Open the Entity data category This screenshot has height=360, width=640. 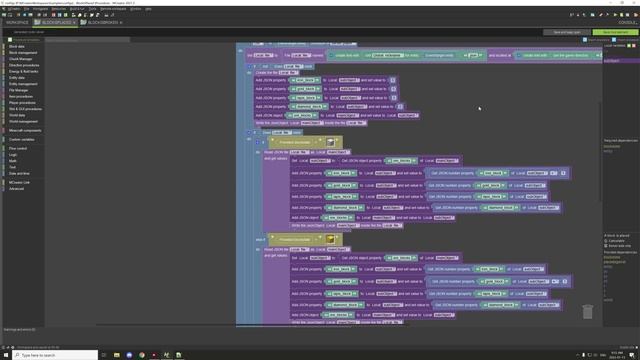point(17,78)
